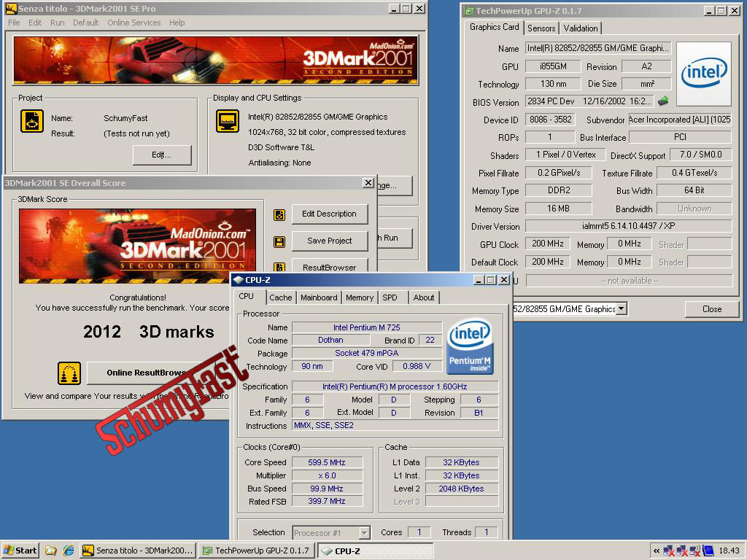Click the 3DMark2001 title bar icon
This screenshot has height=560, width=747.
(11, 9)
